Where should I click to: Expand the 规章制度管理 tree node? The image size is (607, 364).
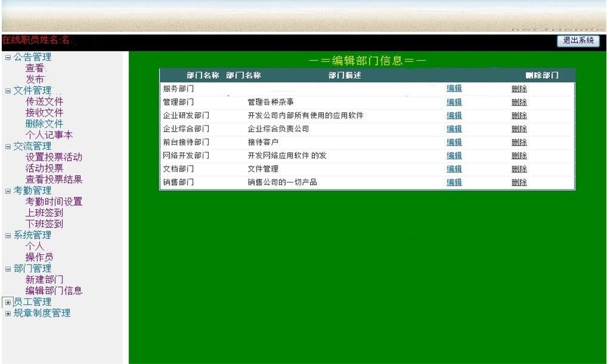(x=8, y=314)
